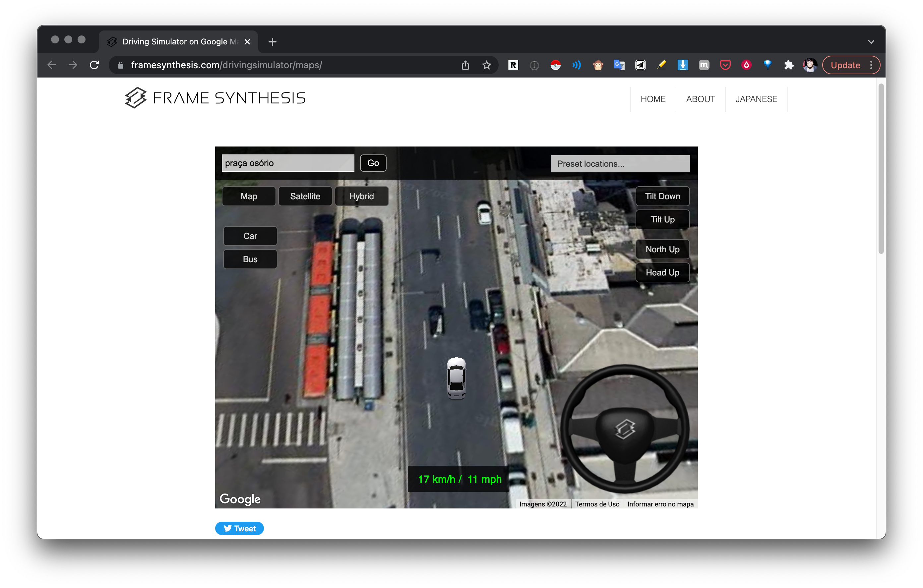Viewport: 923px width, 588px height.
Task: Go to the JAPANESE page
Action: [x=756, y=99]
